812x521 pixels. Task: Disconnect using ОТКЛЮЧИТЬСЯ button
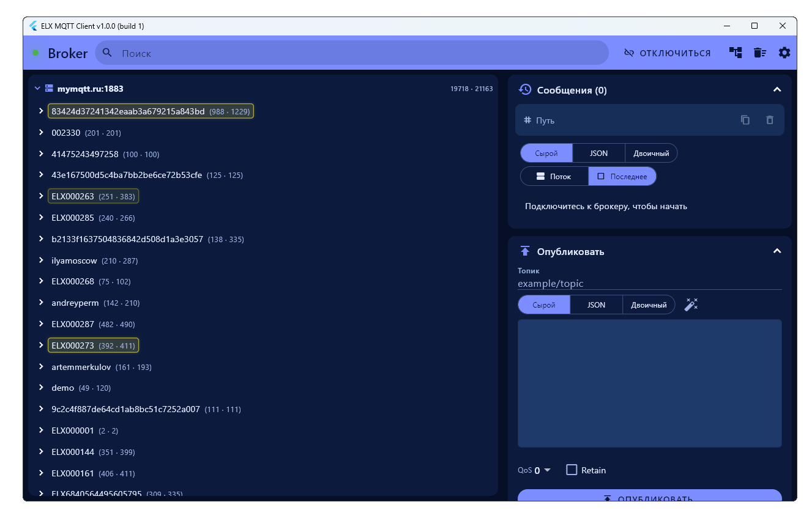(x=667, y=53)
